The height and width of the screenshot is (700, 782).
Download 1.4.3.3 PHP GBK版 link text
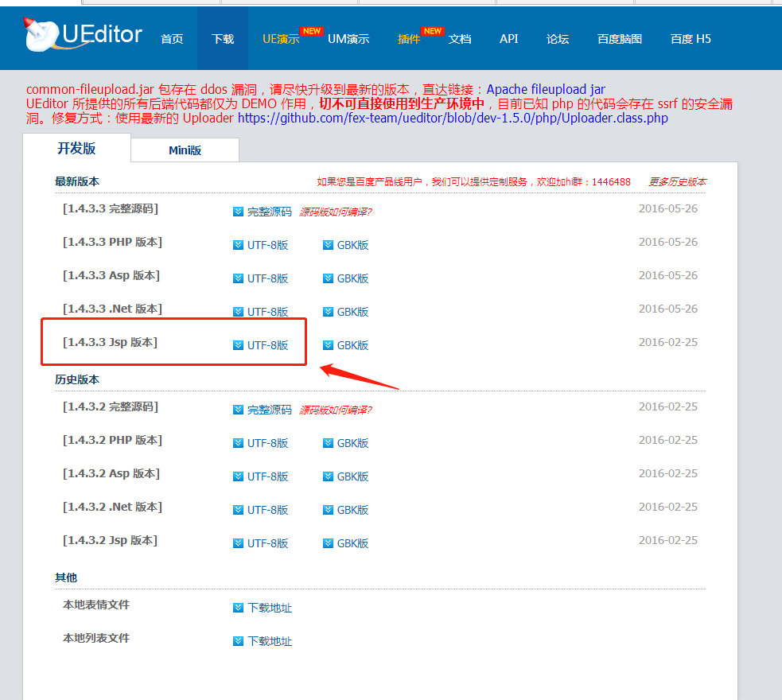pos(352,245)
